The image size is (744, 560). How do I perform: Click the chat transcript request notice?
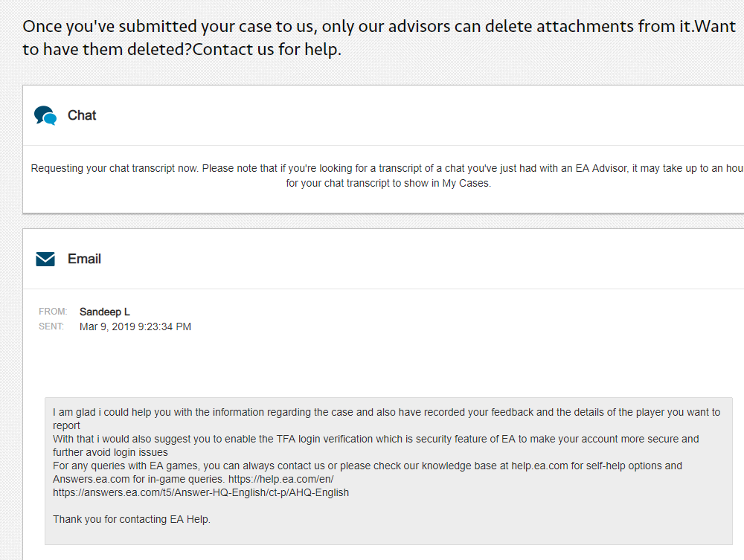(x=388, y=176)
